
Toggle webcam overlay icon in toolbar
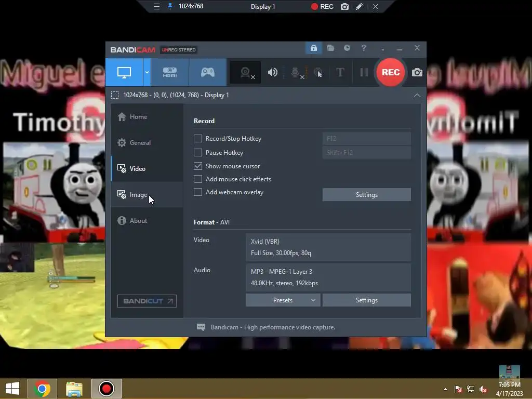point(245,72)
